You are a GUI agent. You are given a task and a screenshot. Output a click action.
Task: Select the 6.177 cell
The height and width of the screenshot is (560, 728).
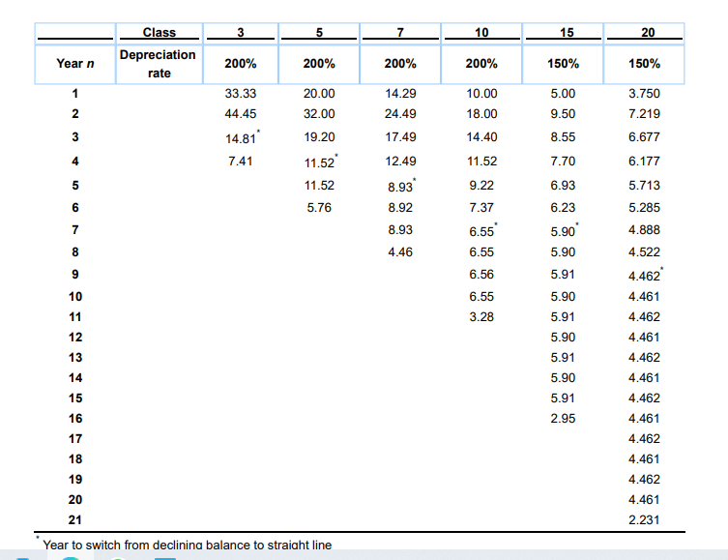[644, 162]
